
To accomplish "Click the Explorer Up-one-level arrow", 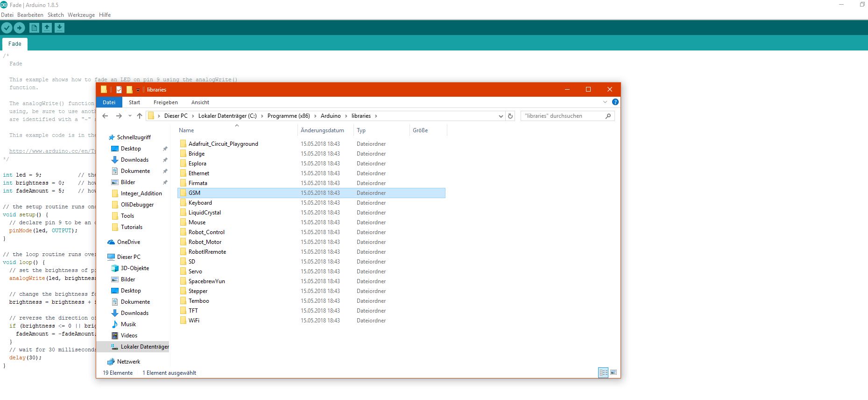I will (140, 116).
